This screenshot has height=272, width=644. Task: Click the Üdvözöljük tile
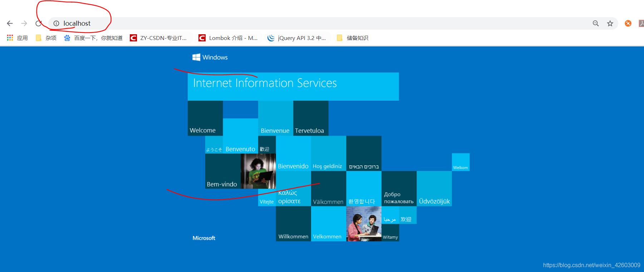tap(434, 188)
